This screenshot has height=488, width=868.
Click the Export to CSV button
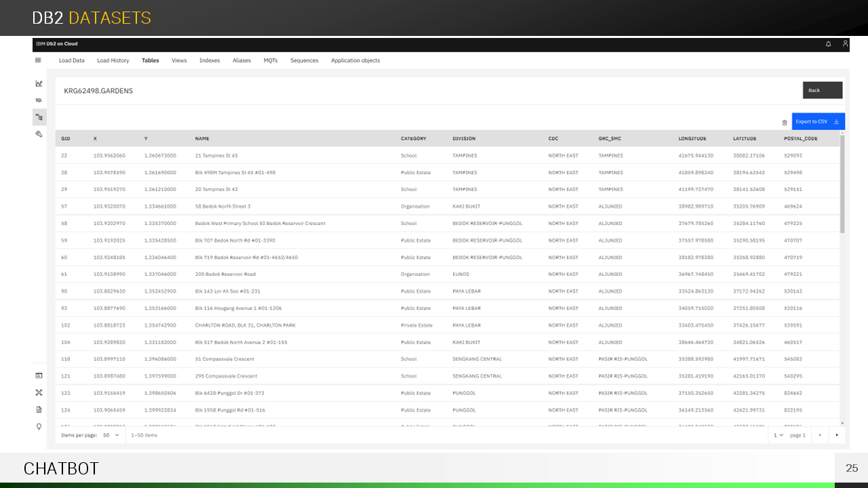pyautogui.click(x=818, y=122)
